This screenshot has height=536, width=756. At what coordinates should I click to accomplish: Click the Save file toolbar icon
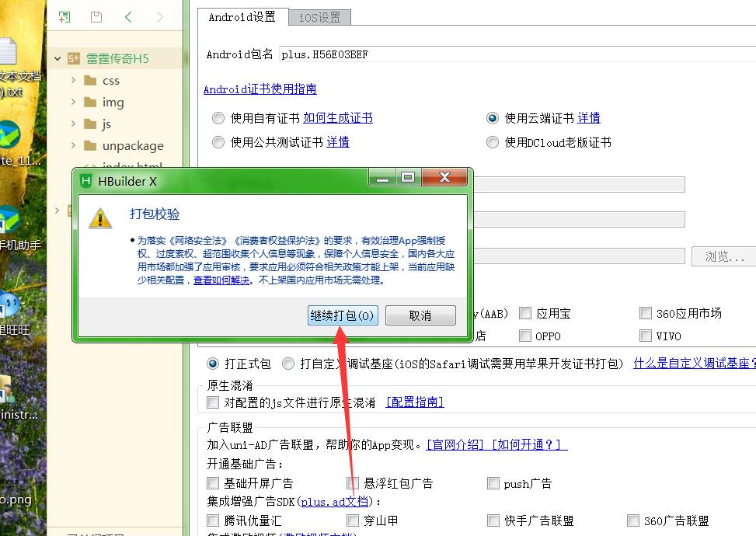coord(96,17)
